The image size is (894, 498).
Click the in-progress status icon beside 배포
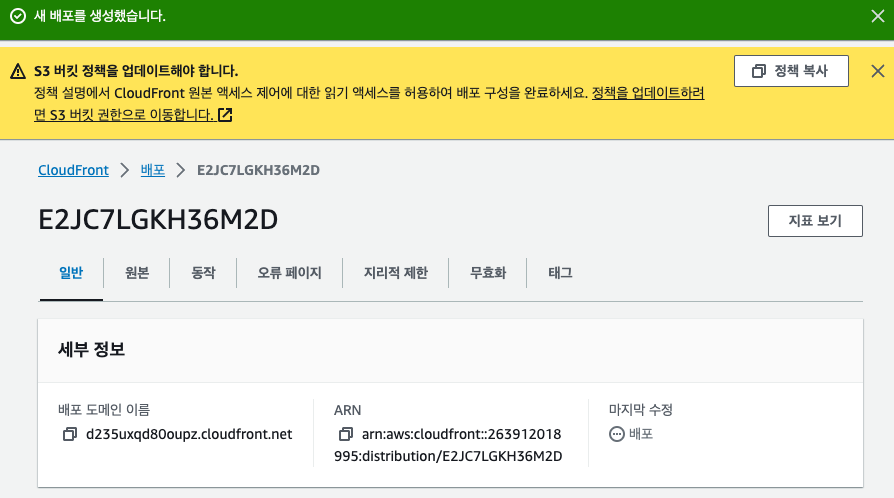617,434
